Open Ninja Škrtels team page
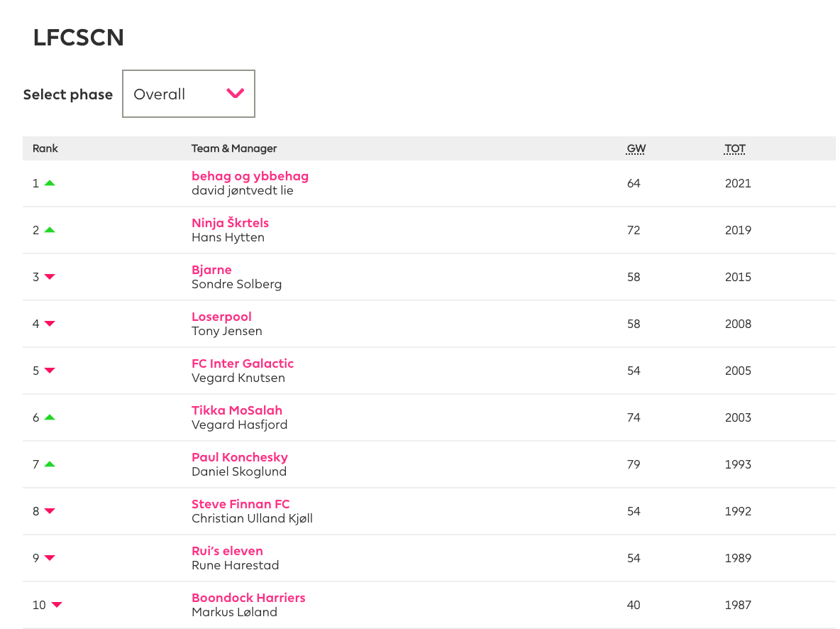 tap(230, 223)
